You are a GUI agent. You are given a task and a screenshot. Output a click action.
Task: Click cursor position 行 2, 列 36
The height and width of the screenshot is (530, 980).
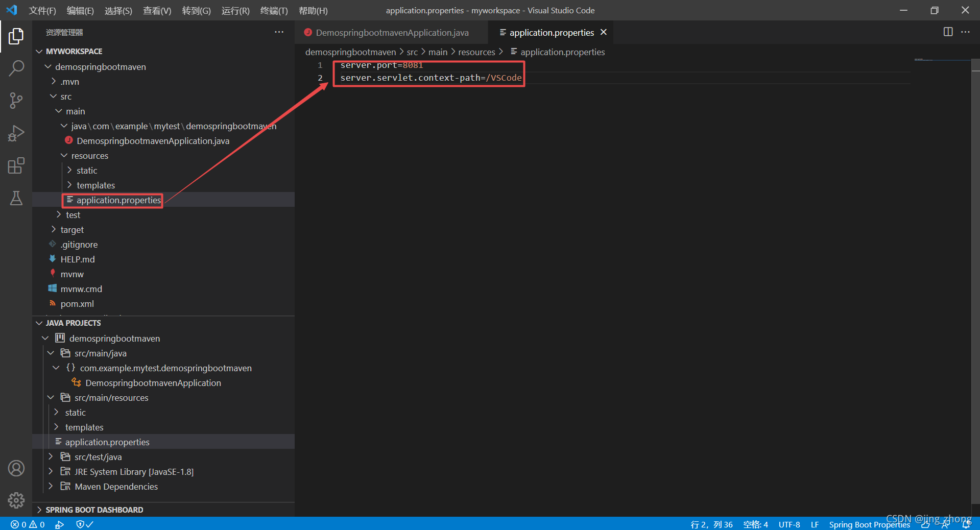711,524
